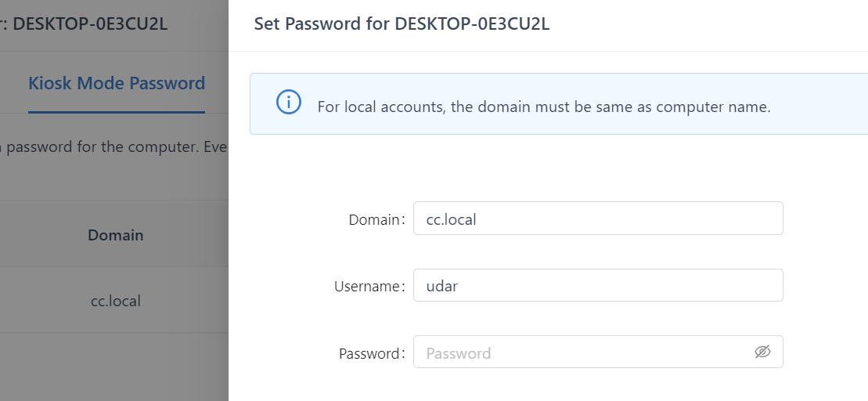Click the 'udar' text in the Username field

441,287
